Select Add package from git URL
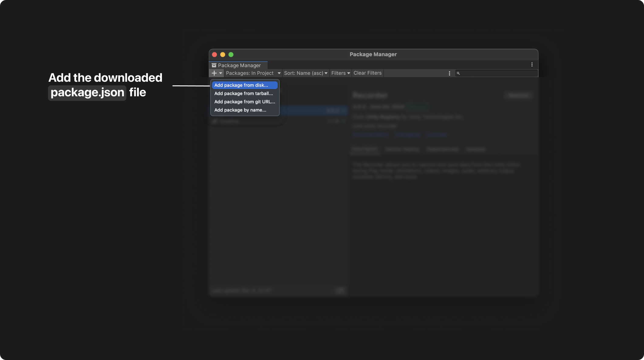 pos(245,102)
